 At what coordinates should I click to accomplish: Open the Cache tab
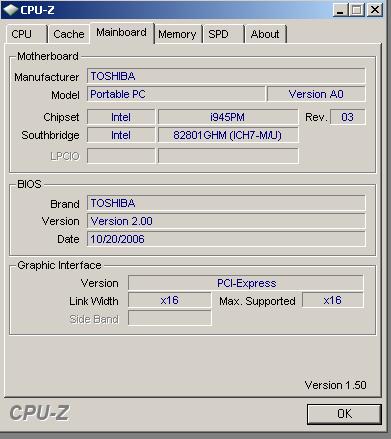(69, 34)
